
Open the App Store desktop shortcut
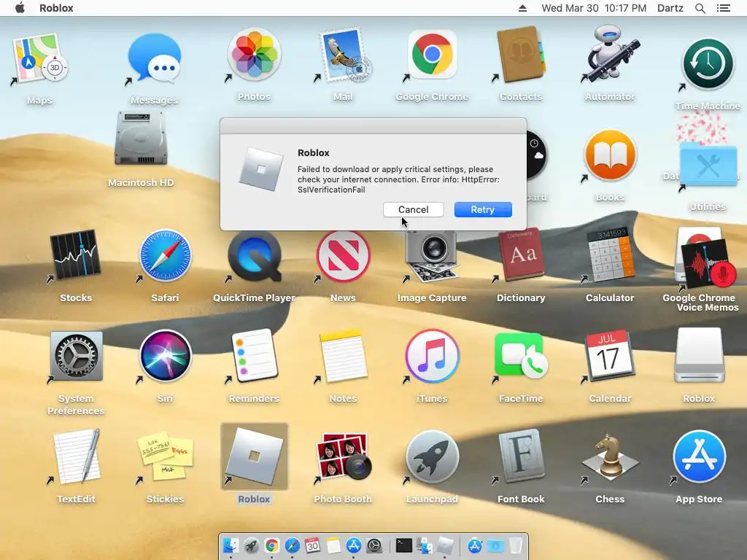[x=699, y=456]
